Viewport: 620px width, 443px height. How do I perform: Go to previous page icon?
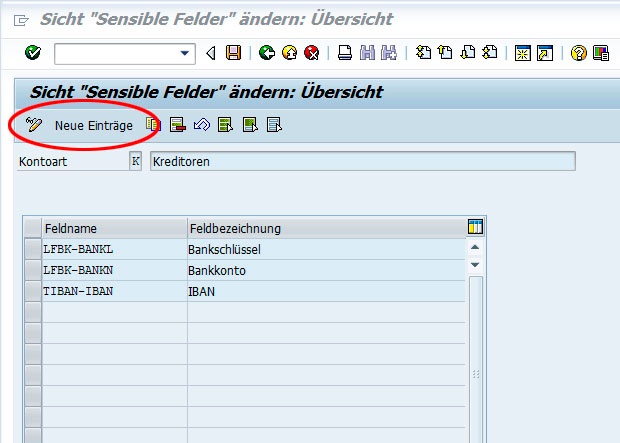click(446, 52)
